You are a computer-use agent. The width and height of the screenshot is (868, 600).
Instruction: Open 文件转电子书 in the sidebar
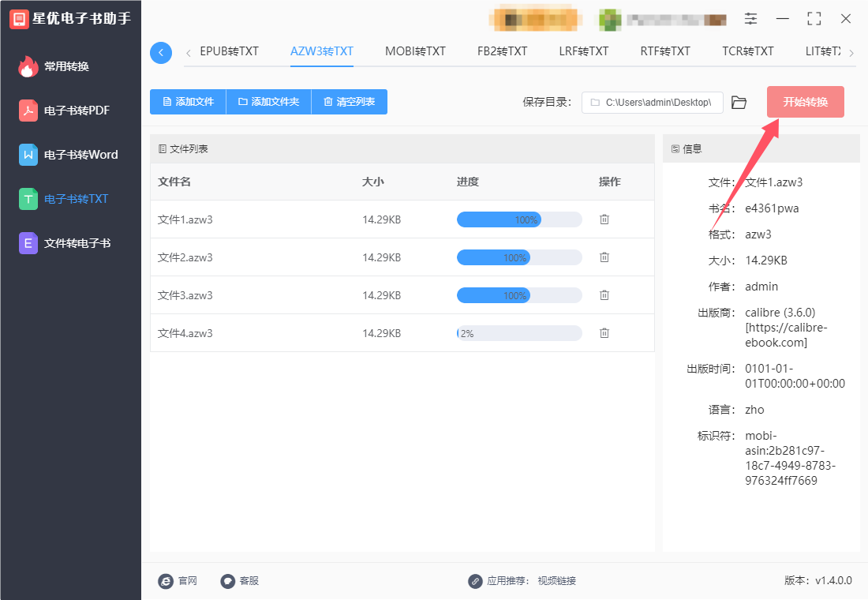click(65, 243)
